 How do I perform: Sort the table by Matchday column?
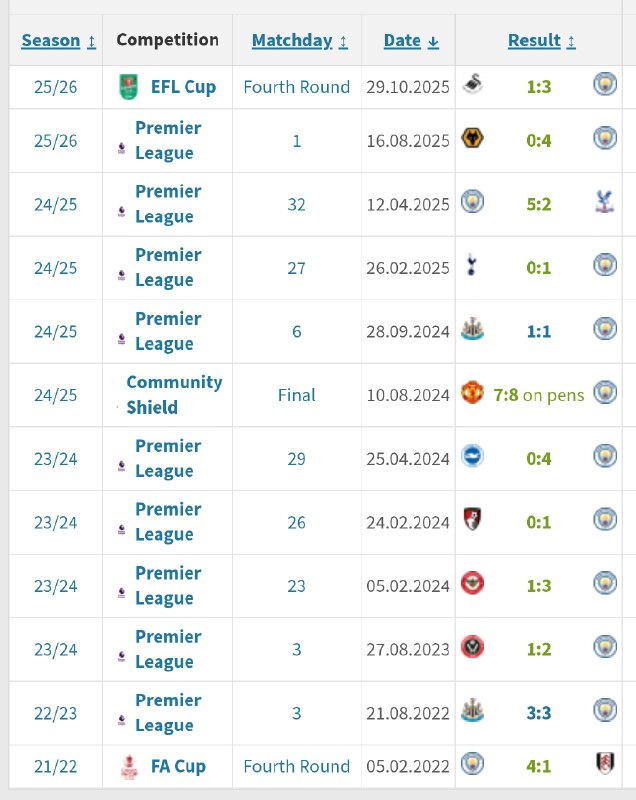coord(300,41)
